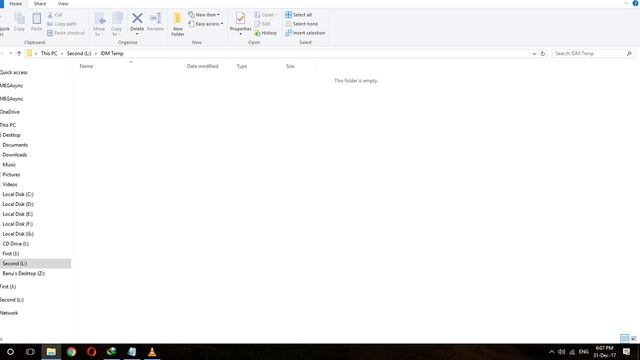
Task: Open the Home ribbon tab
Action: [x=16, y=4]
